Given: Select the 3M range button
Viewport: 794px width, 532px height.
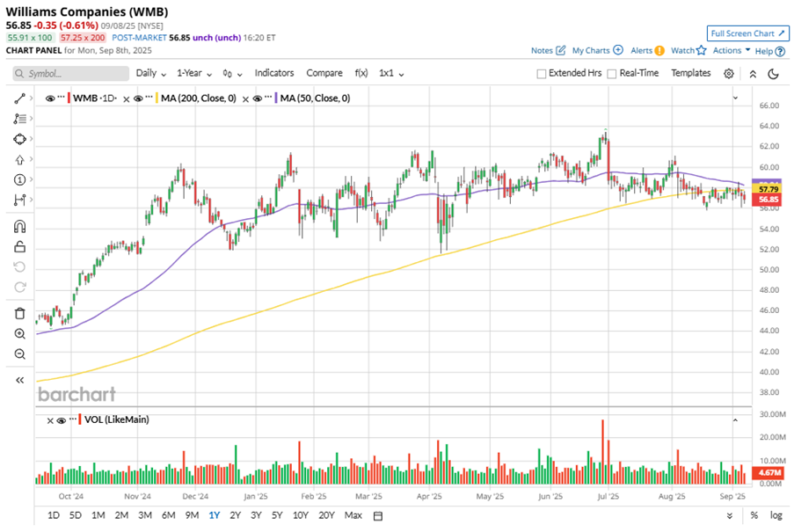Looking at the screenshot, I should tap(145, 515).
